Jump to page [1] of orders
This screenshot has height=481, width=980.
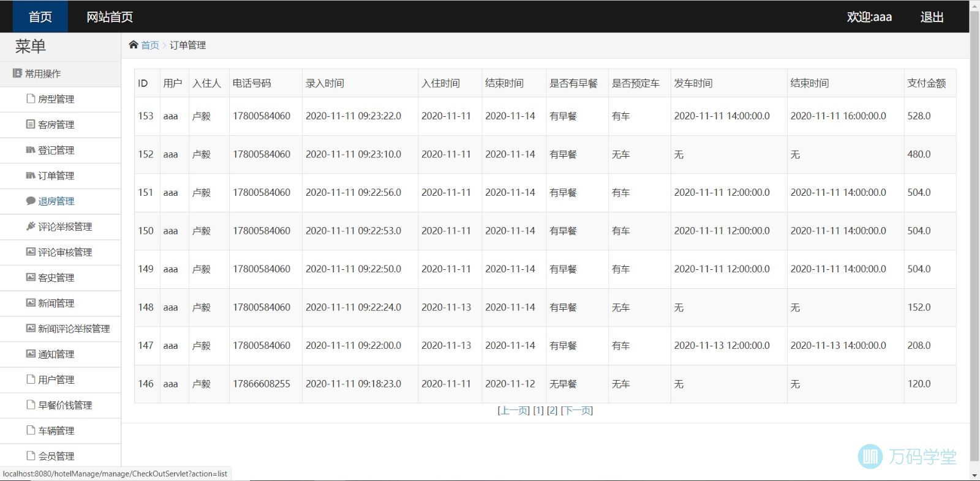[538, 411]
